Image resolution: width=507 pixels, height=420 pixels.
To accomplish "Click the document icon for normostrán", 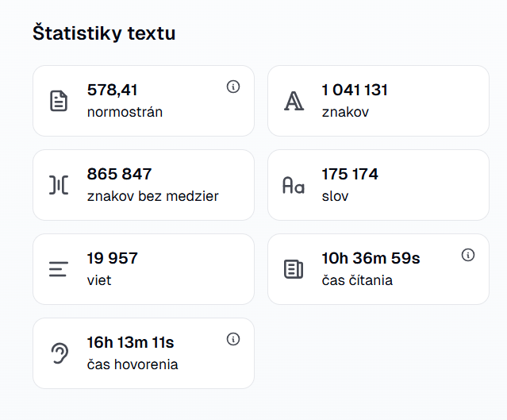I will (59, 101).
